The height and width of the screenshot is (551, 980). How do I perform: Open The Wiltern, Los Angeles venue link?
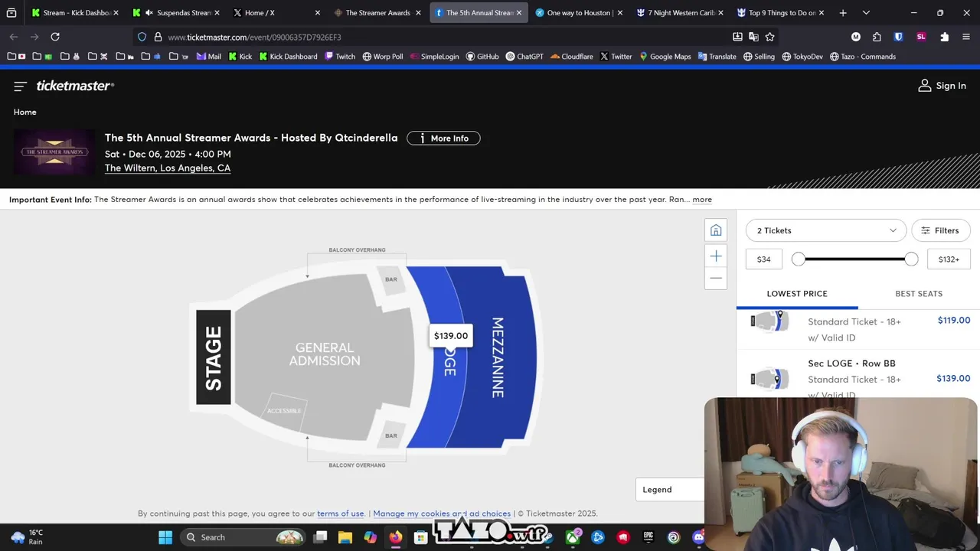pyautogui.click(x=168, y=168)
